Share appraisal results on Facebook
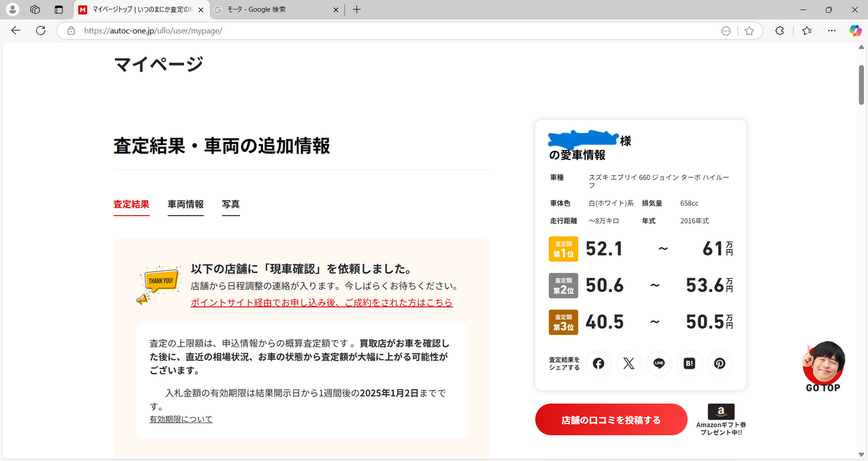The height and width of the screenshot is (461, 868). [598, 363]
